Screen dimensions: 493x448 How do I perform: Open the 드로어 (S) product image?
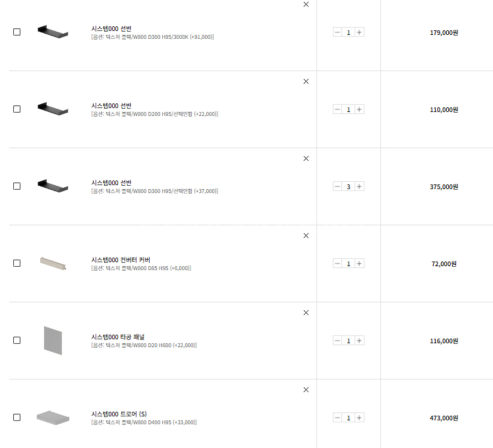tap(53, 418)
